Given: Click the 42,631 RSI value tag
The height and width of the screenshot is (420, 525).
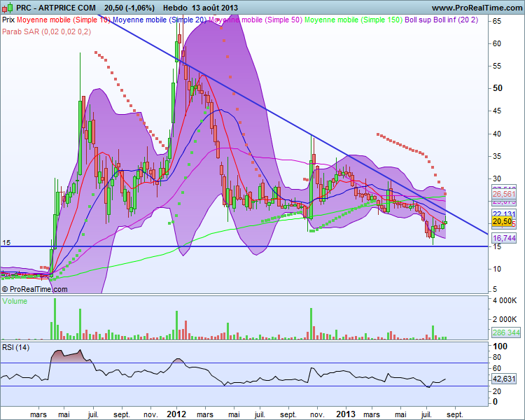Looking at the screenshot, I should coord(504,379).
